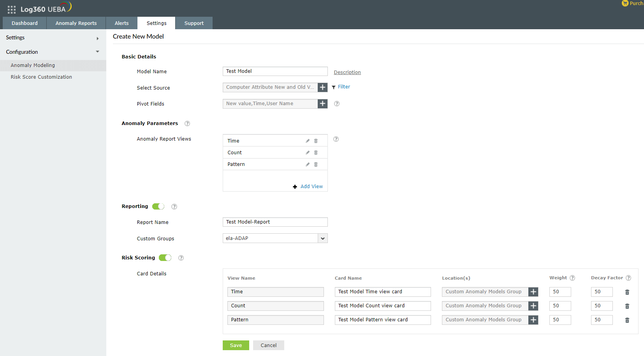This screenshot has width=644, height=356.
Task: Open the source picker with the plus icon
Action: 322,87
